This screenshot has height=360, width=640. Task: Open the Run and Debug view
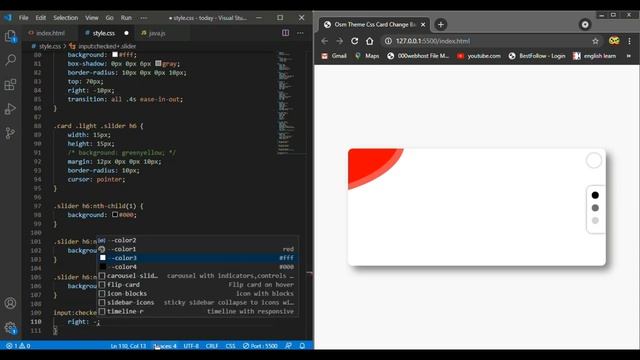tap(10, 109)
